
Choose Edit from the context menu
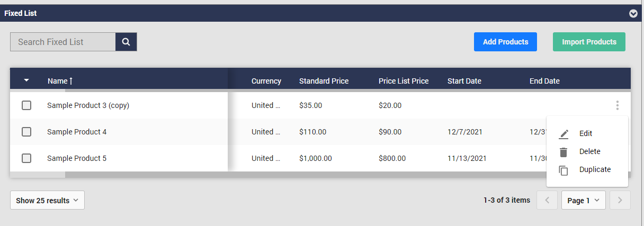(586, 134)
